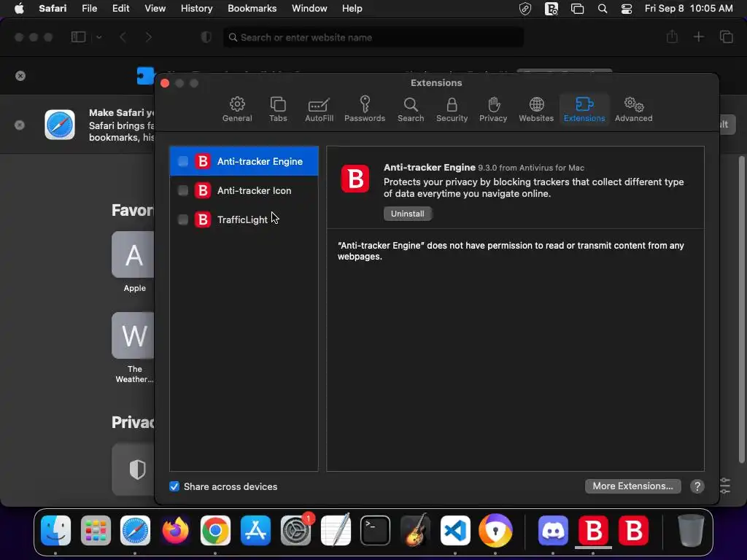Open the Help menu
The height and width of the screenshot is (560, 747).
click(352, 9)
